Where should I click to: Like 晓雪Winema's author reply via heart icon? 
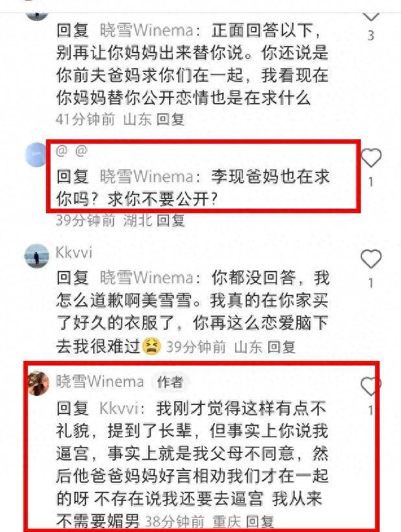pyautogui.click(x=371, y=386)
